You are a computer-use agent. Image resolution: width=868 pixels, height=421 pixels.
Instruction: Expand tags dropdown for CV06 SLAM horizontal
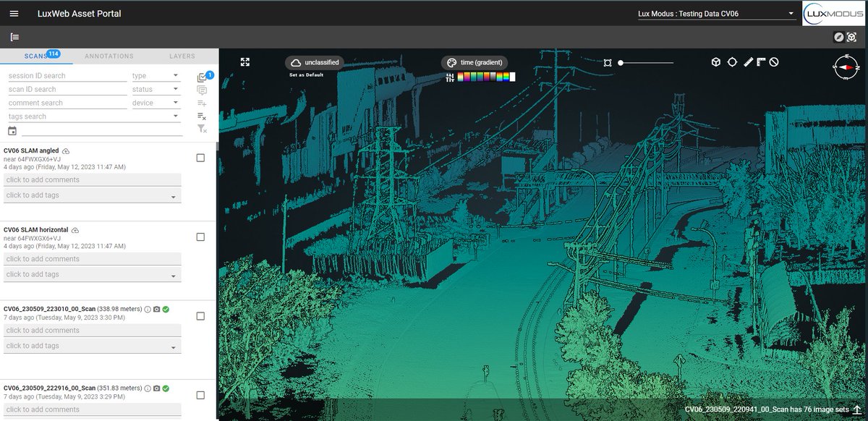click(174, 276)
